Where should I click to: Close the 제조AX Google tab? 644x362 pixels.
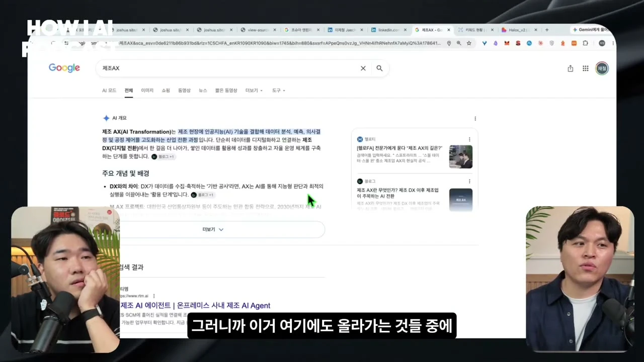(x=448, y=30)
